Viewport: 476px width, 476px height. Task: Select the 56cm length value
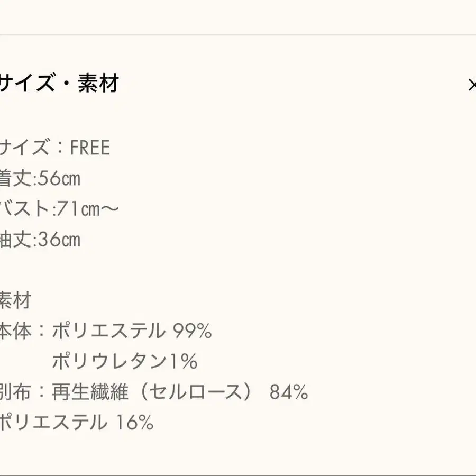coord(59,179)
